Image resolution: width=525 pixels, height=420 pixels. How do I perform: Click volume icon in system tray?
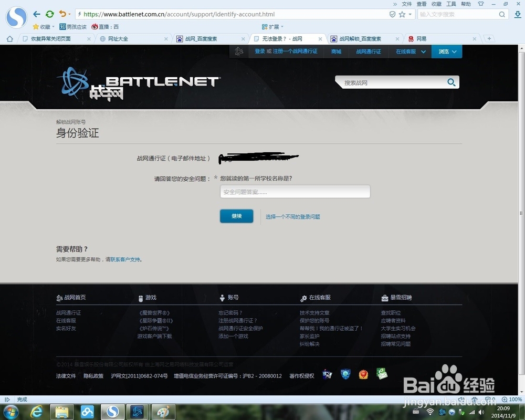[x=481, y=412]
